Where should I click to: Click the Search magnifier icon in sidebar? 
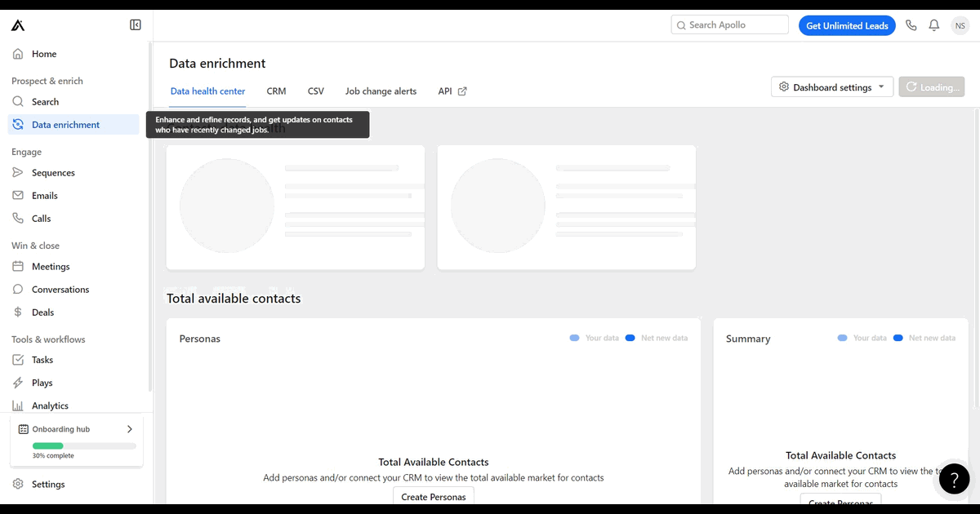tap(18, 102)
